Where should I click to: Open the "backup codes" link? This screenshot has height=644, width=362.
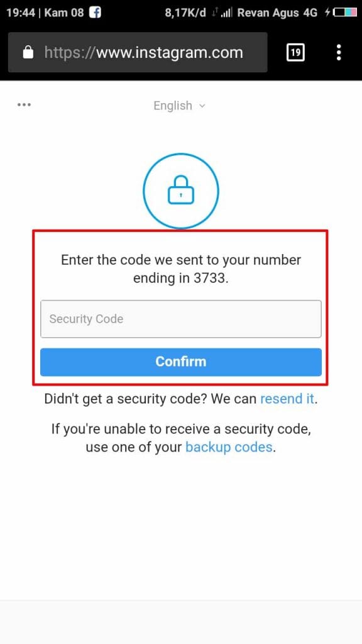(229, 447)
